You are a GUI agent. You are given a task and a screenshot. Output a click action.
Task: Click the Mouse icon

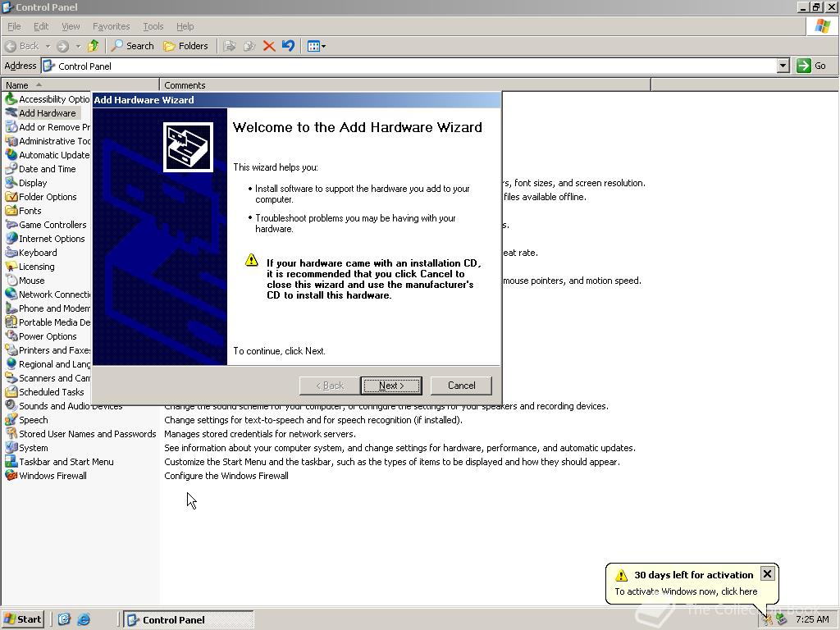point(11,281)
